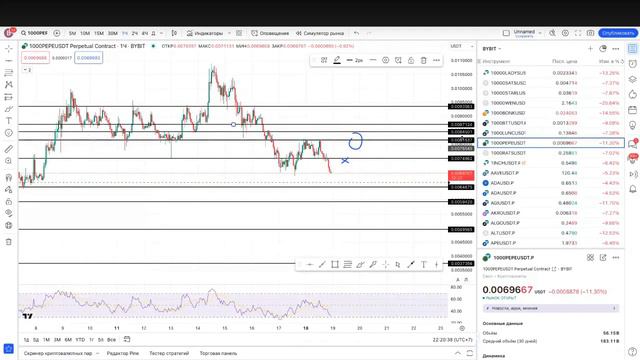Screen dimensions: 640x360
Task: Select the YTD date range at chart bottom
Action: tap(80, 340)
